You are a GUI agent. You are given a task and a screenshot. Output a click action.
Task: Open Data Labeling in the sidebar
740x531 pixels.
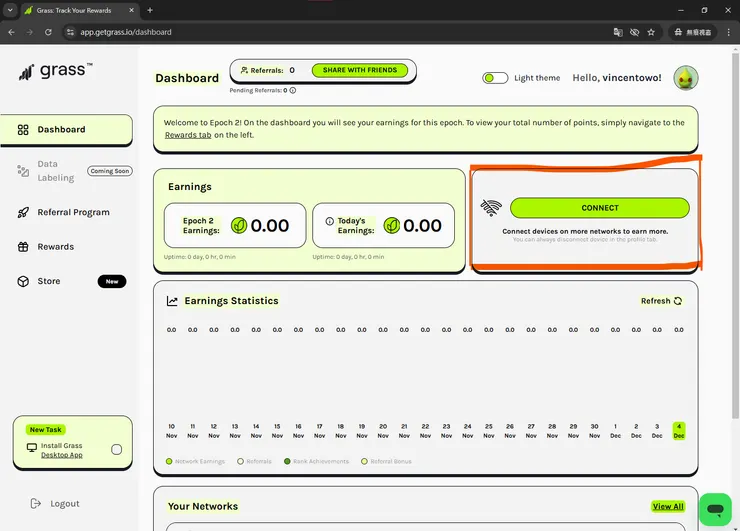click(56, 171)
